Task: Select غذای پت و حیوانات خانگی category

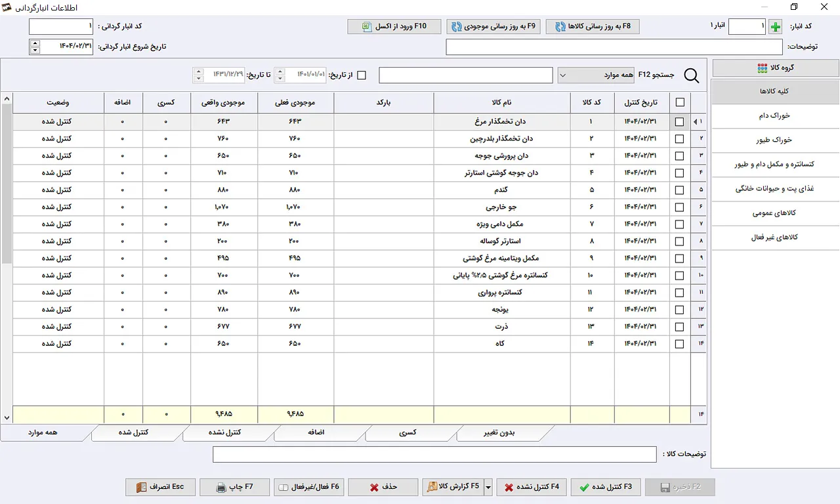Action: coord(776,189)
